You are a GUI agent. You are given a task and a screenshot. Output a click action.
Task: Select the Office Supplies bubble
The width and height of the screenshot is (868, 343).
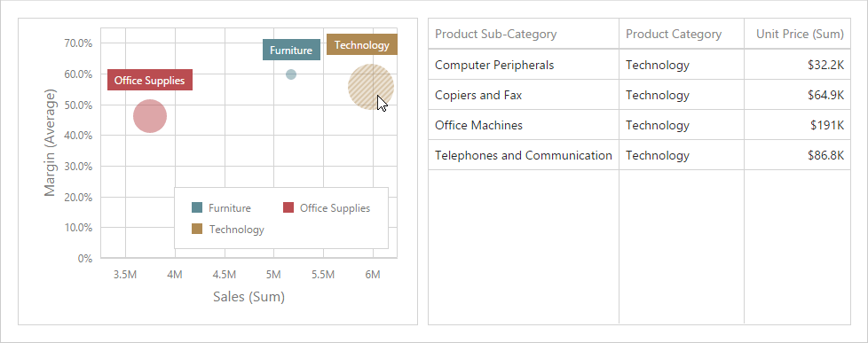[x=150, y=116]
